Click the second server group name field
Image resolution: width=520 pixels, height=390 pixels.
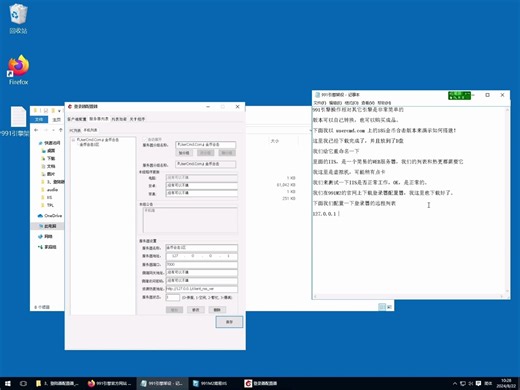[206, 164]
